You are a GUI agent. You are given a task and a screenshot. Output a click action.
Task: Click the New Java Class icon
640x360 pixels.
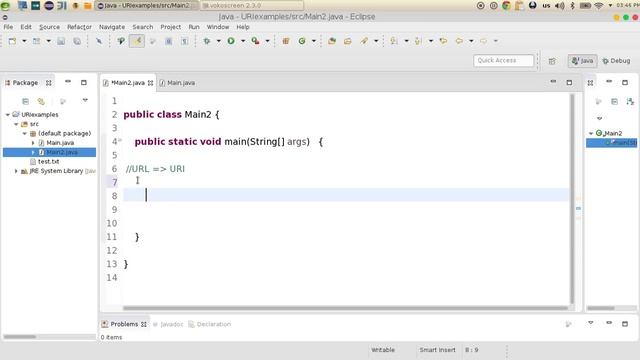[302, 41]
